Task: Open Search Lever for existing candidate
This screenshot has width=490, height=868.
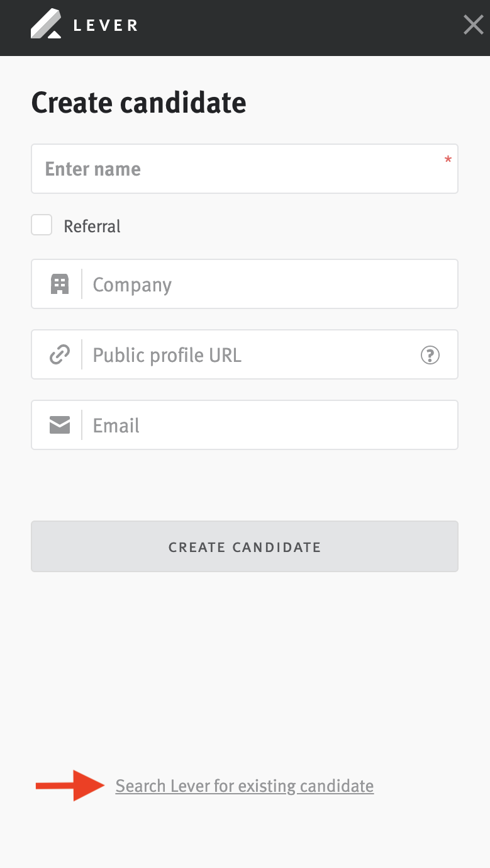Action: coord(244,786)
